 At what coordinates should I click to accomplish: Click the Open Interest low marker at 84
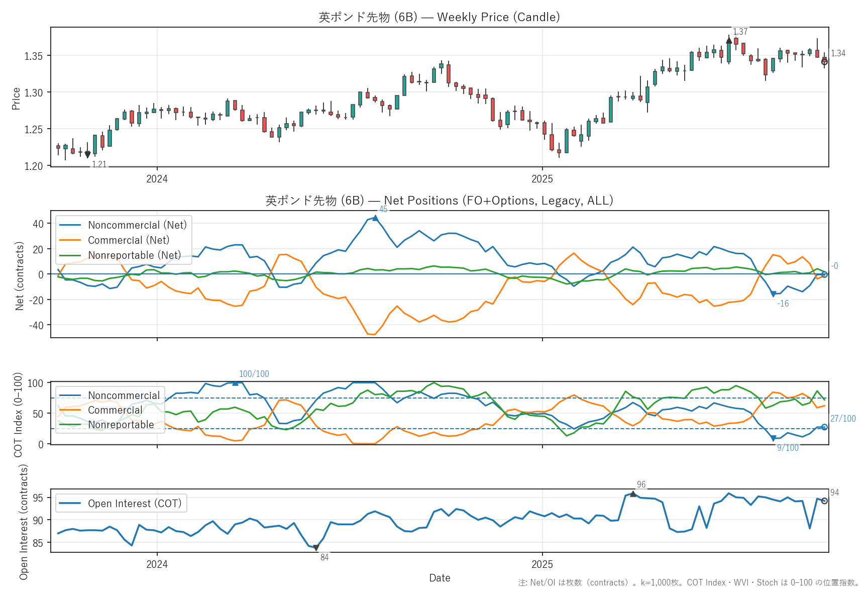(x=316, y=548)
